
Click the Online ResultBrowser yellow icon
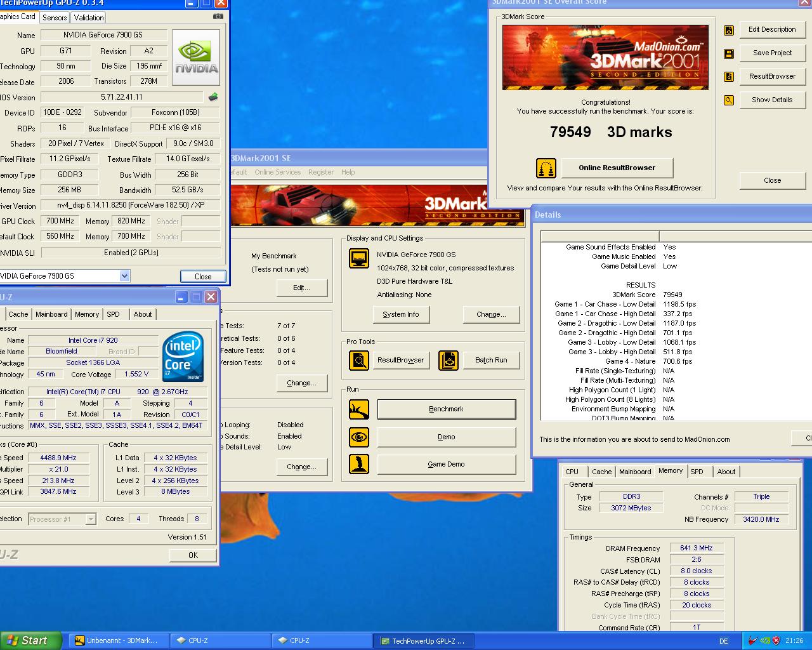pos(546,168)
